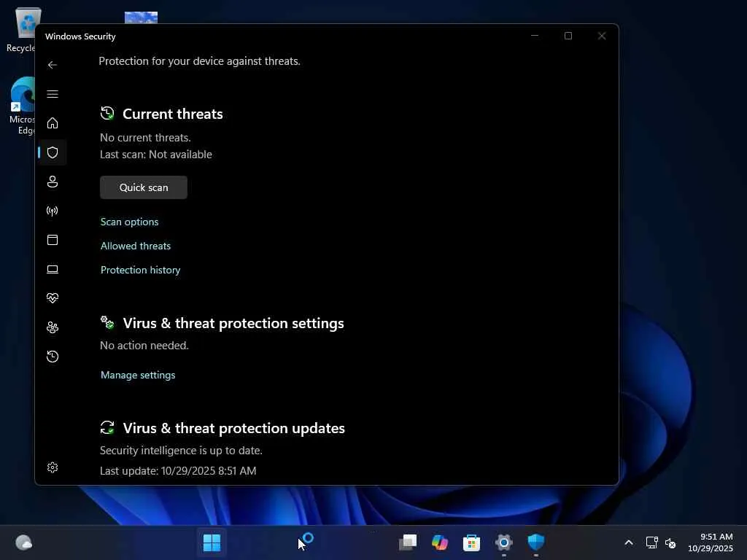Viewport: 747px width, 560px height.
Task: Open Copilot from the taskbar
Action: click(439, 542)
